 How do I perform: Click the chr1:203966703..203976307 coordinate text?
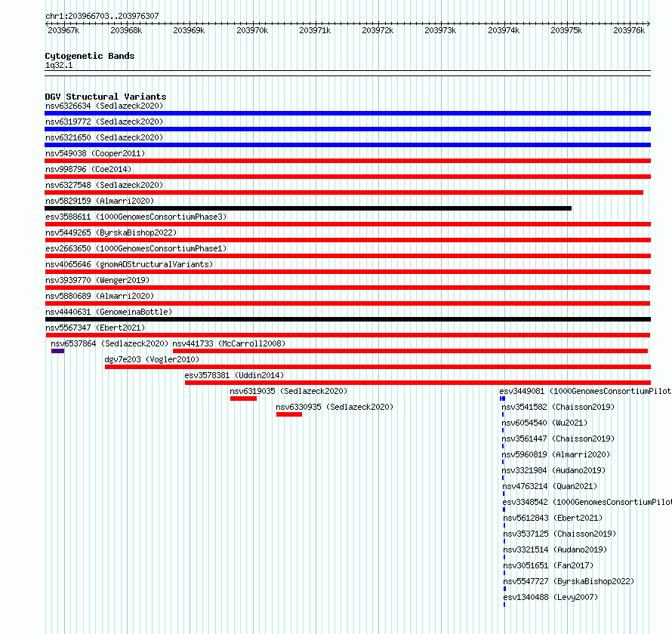click(102, 16)
